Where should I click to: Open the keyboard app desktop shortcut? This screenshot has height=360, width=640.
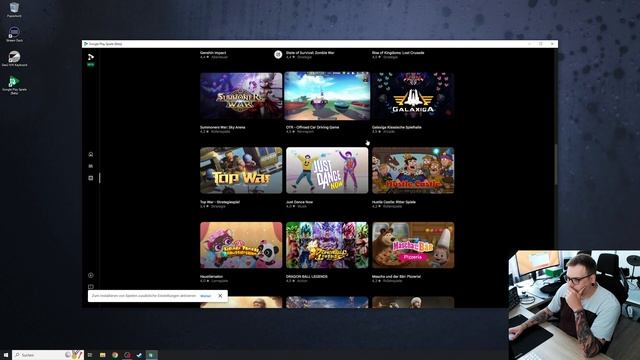(x=14, y=59)
